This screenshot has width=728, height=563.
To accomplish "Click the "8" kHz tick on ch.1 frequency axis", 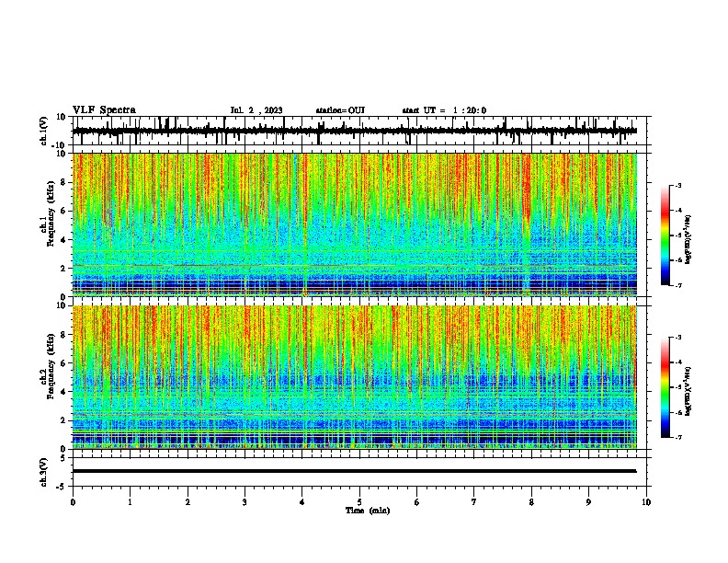I will pyautogui.click(x=64, y=182).
